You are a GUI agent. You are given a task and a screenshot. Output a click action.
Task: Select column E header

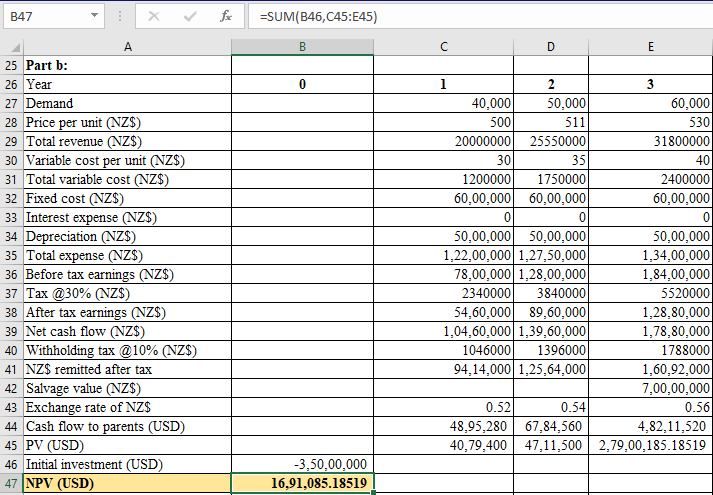pyautogui.click(x=650, y=46)
